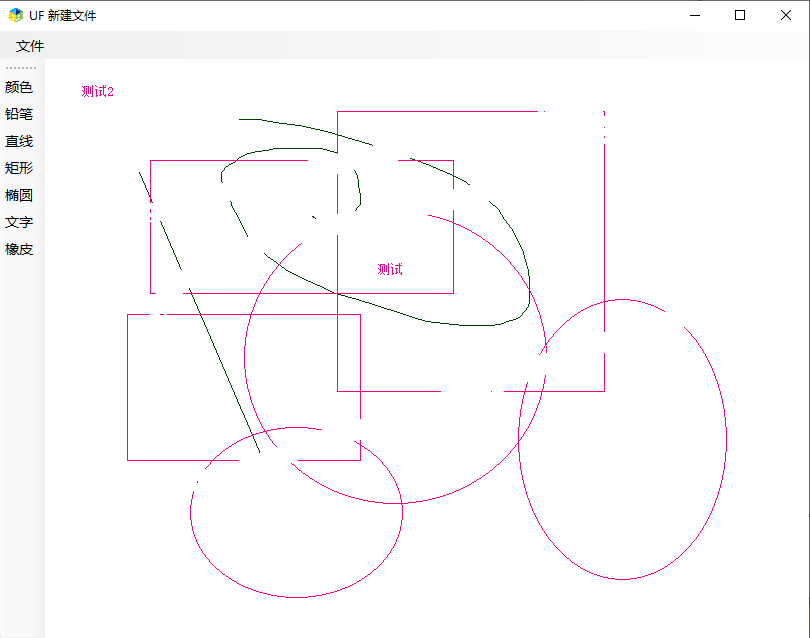Close the UF 新建文件 window

(x=786, y=15)
